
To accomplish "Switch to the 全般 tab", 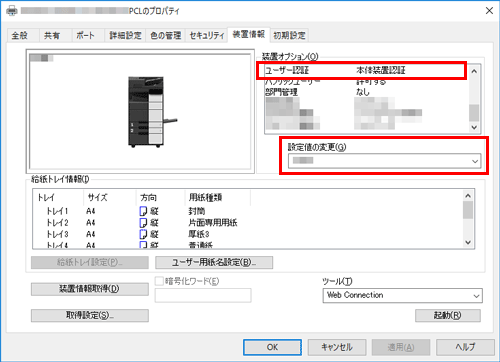I will tap(19, 35).
